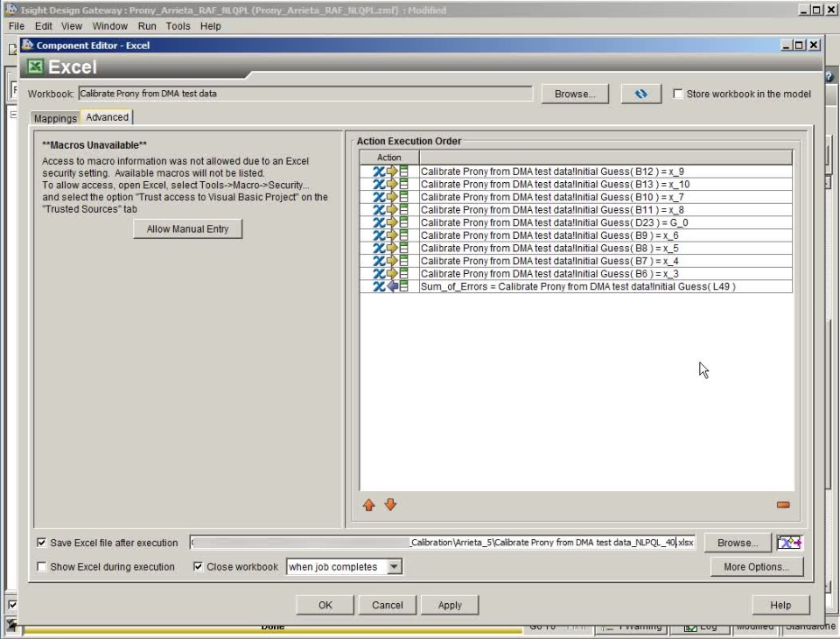This screenshot has width=840, height=639.
Task: Click the action icon for the x_9 row
Action: (390, 172)
